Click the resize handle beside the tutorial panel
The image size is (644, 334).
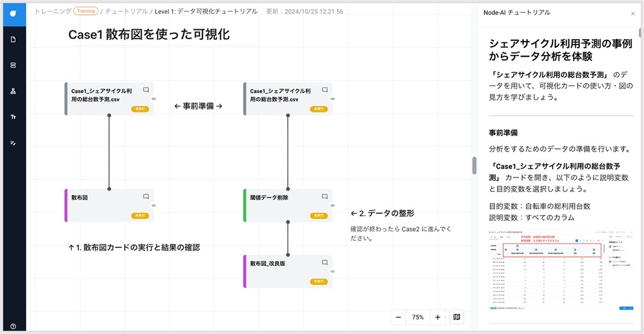click(x=474, y=165)
